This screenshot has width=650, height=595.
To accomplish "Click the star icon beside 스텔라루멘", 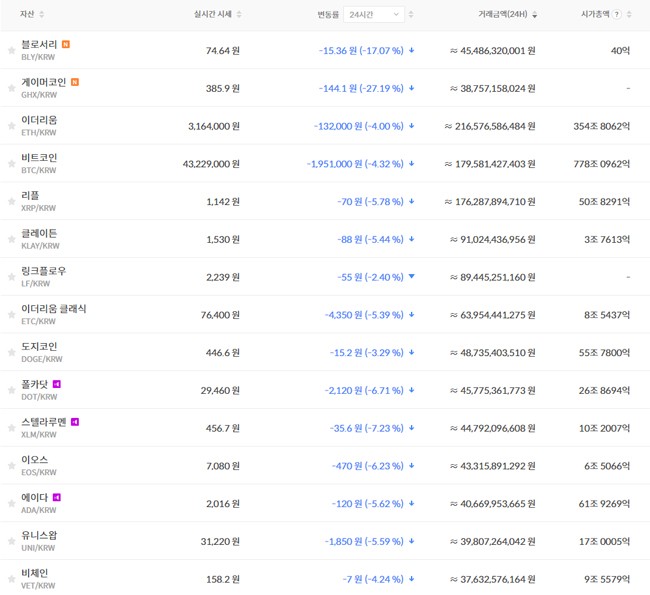I will [12, 428].
